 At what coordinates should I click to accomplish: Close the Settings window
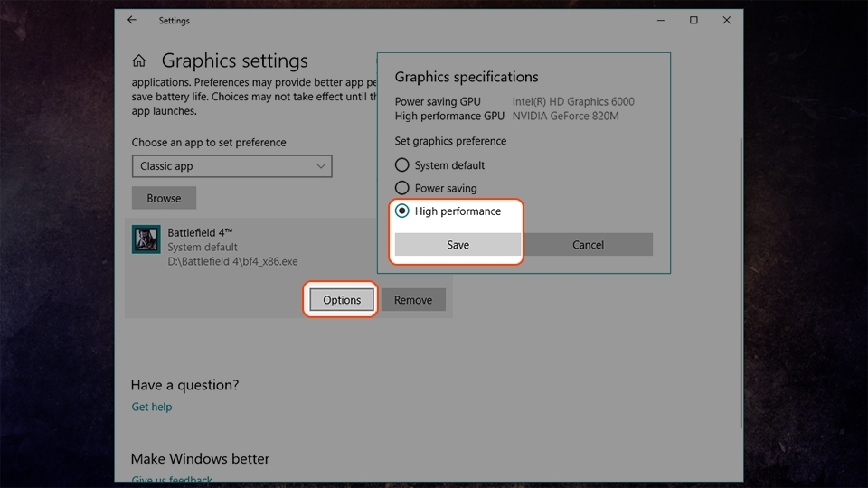727,21
